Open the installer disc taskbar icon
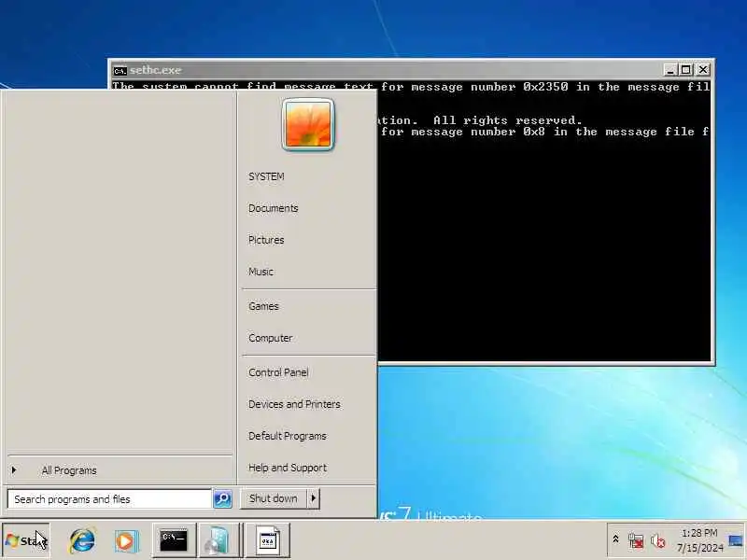Viewport: 747px width, 560px height. coord(219,540)
